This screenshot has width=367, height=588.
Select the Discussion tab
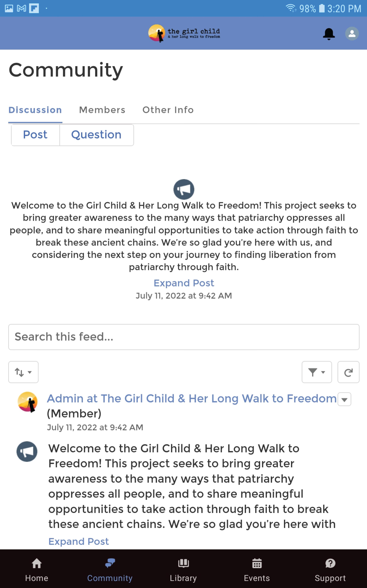[35, 110]
